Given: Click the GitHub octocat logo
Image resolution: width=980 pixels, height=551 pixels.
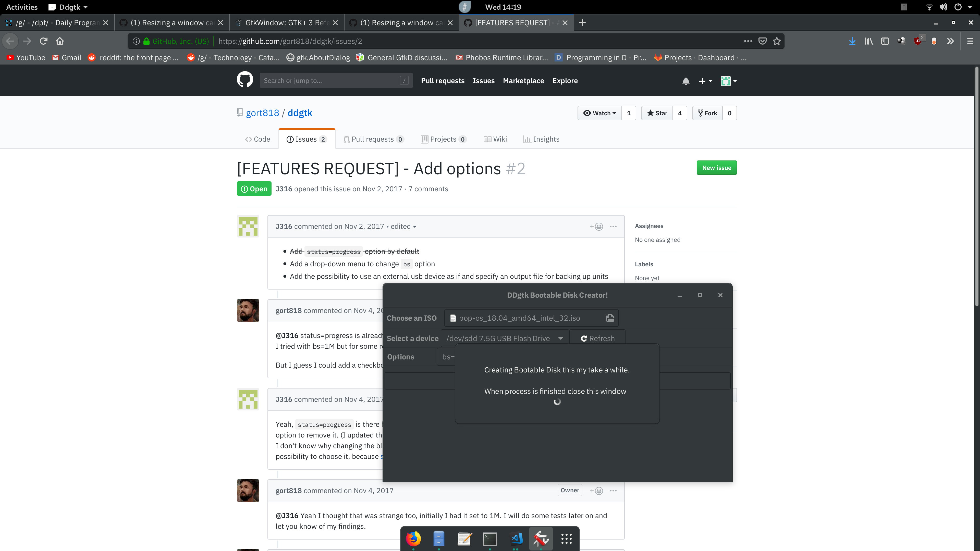Looking at the screenshot, I should [x=245, y=80].
